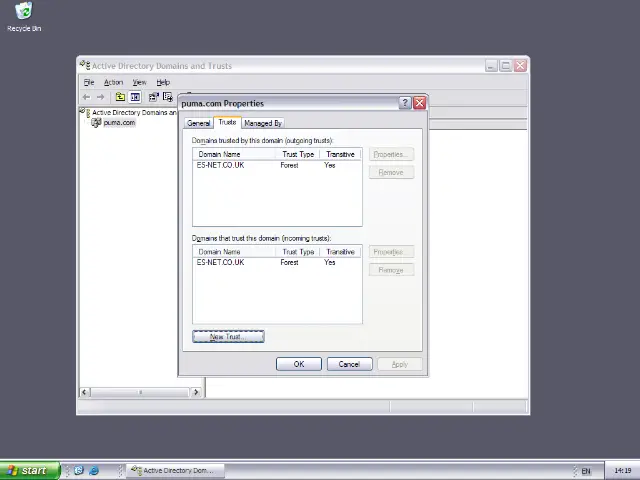The height and width of the screenshot is (480, 640).
Task: Click Forest trust type in the outgoing trusts row
Action: (x=289, y=165)
